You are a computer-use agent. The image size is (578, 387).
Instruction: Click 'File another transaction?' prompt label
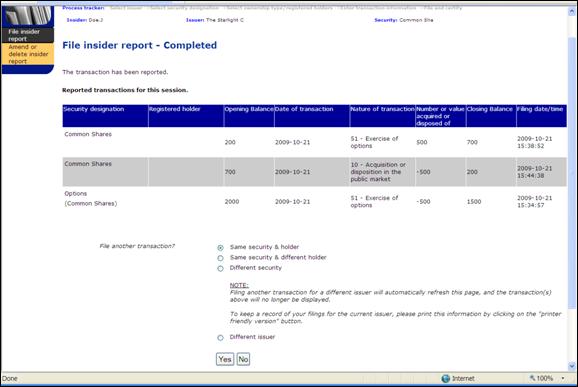coord(137,246)
